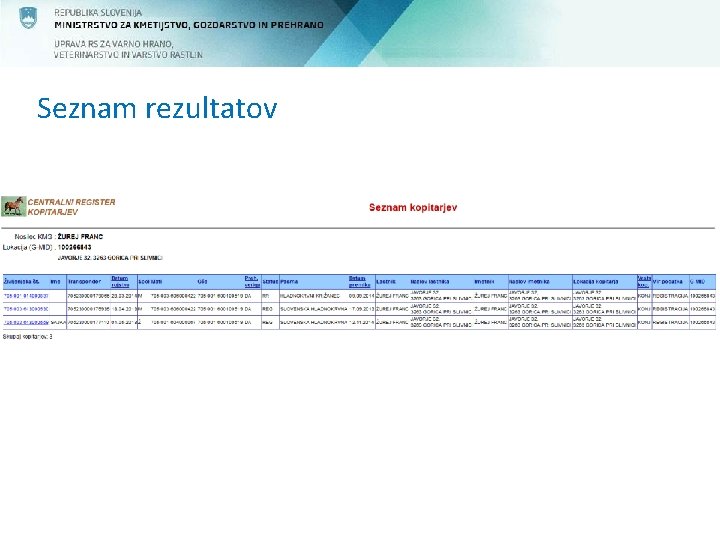The image size is (720, 540).
Task: Click the Lokacija kopitarja column header
Action: [596, 281]
